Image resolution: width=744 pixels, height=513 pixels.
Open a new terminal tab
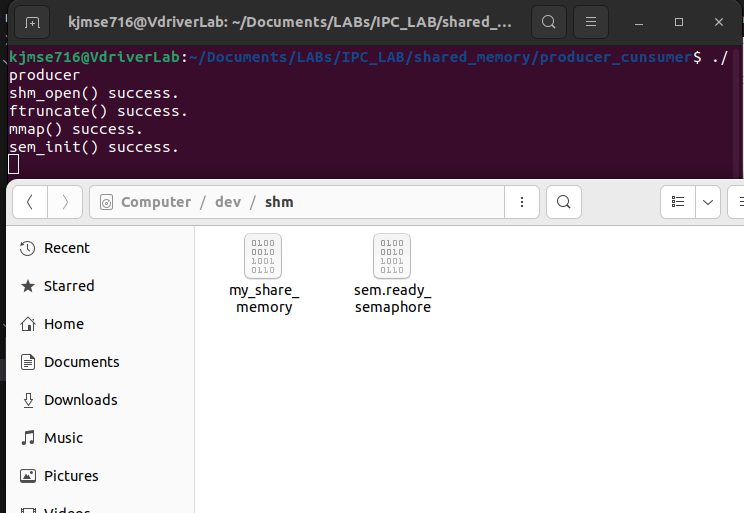coord(32,21)
